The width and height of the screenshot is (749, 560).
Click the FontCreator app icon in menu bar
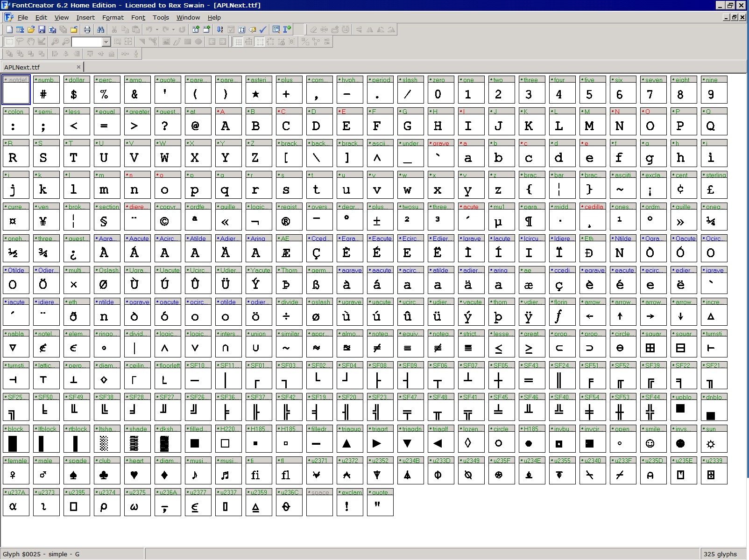8,17
